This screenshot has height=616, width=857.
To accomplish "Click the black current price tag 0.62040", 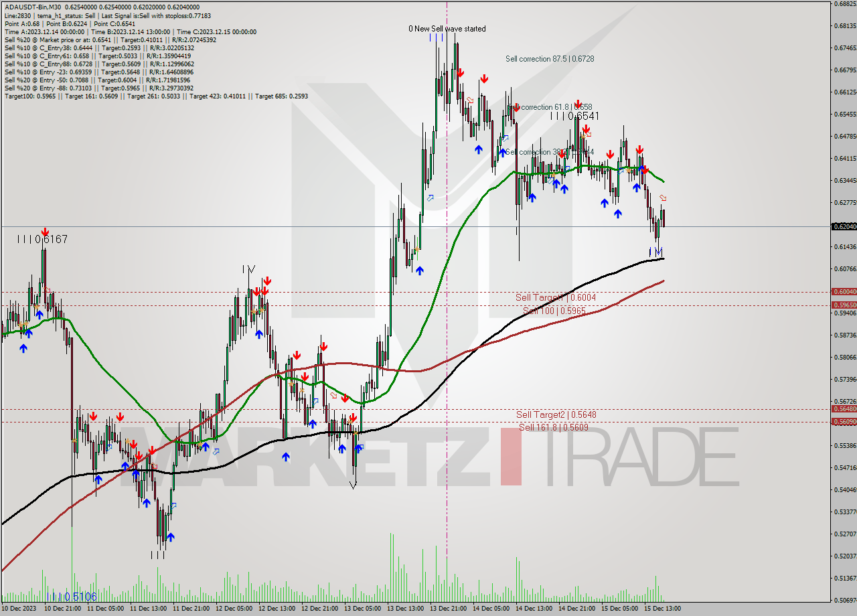I will 844,226.
